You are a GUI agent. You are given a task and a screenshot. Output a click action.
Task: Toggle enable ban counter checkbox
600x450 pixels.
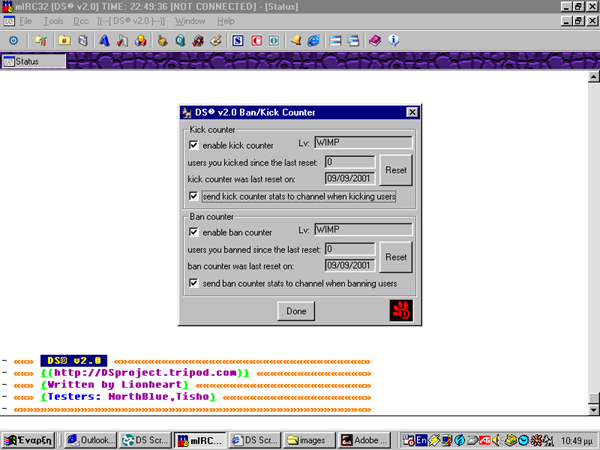tap(194, 232)
